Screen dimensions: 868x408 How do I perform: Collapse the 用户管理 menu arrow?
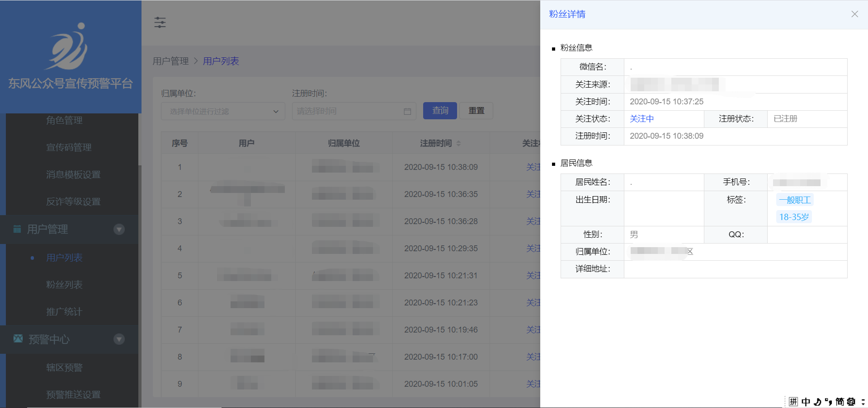[x=119, y=230]
